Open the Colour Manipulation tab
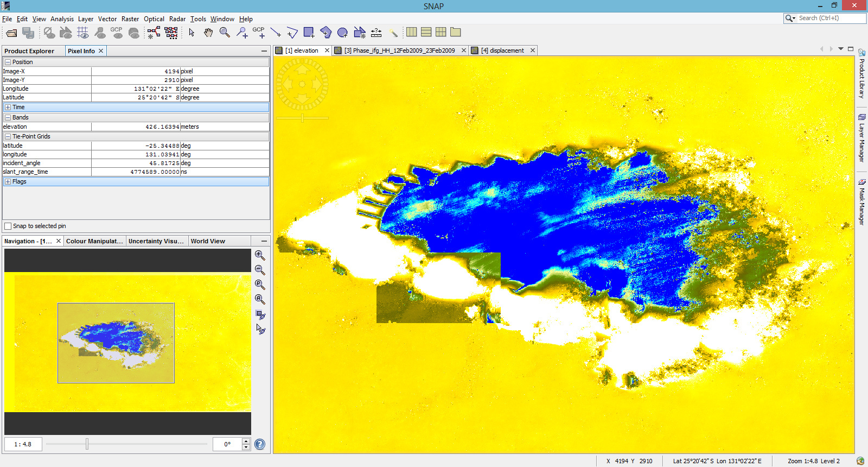The width and height of the screenshot is (868, 467). [94, 241]
